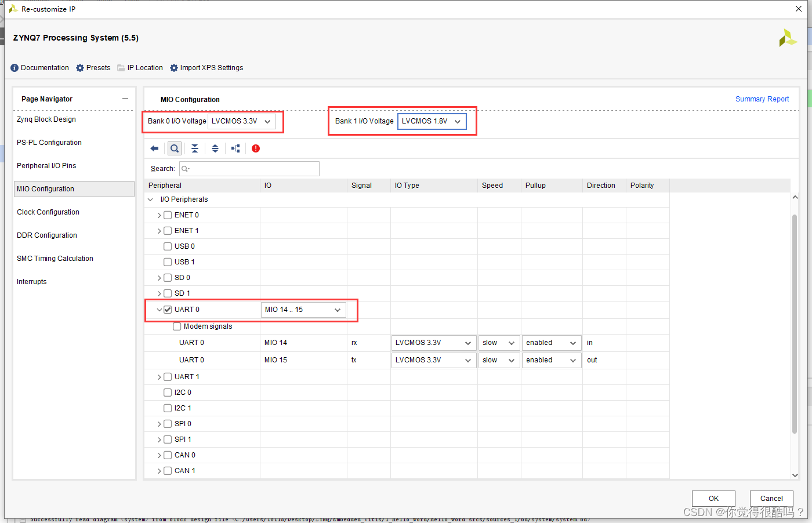Enable the USB 1 checkbox
812x523 pixels.
[x=168, y=262]
